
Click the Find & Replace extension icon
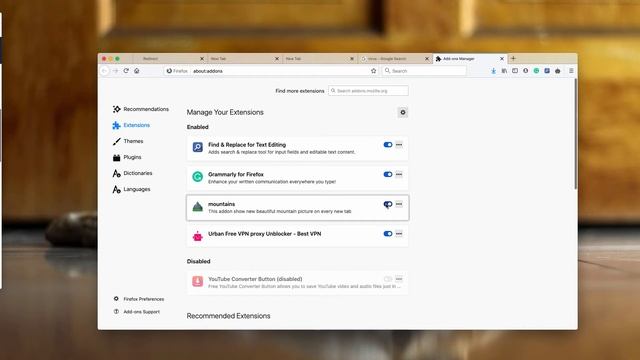point(198,147)
